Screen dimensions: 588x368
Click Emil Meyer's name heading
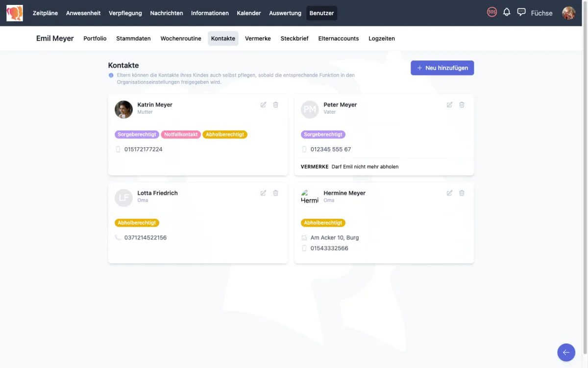tap(55, 38)
